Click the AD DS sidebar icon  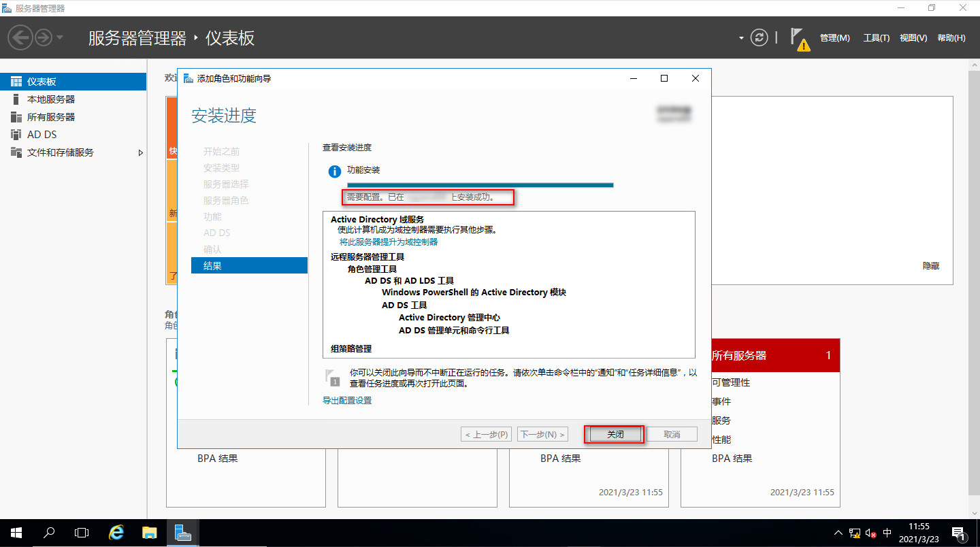click(16, 135)
